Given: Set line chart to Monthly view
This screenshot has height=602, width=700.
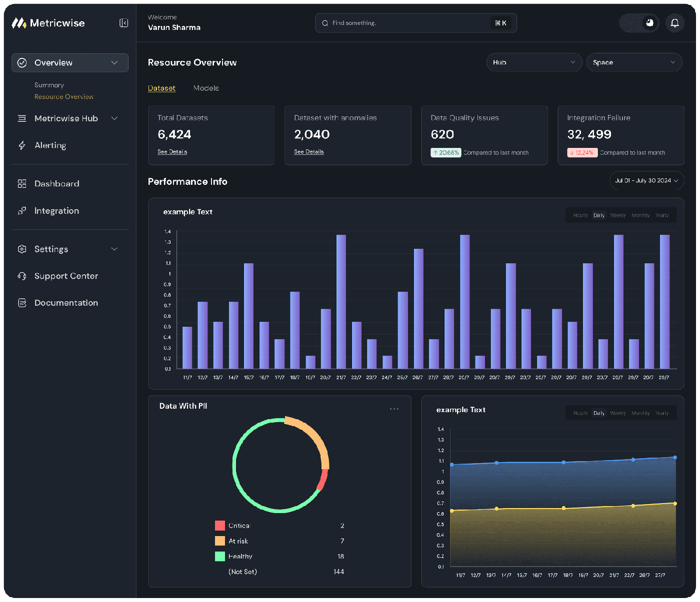Looking at the screenshot, I should click(x=640, y=413).
